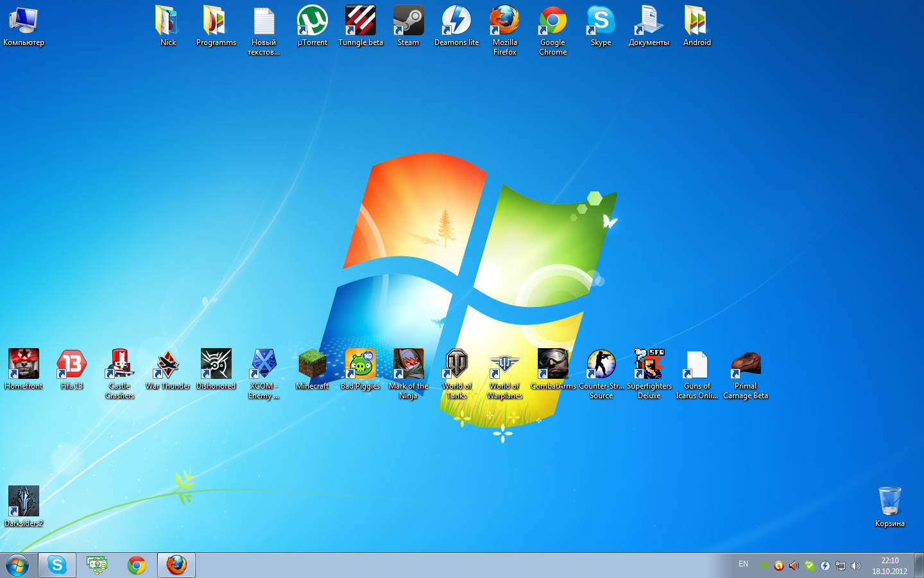924x578 pixels.
Task: Select the World of Warplanes shortcut
Action: (x=504, y=374)
